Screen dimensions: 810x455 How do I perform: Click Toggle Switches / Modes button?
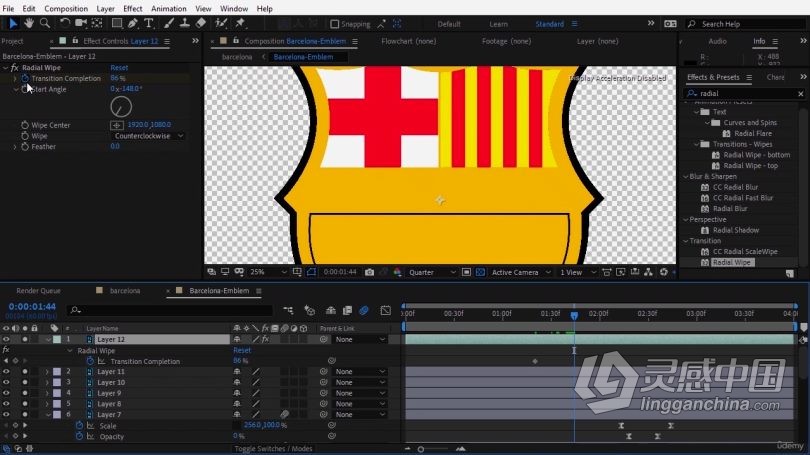[273, 448]
